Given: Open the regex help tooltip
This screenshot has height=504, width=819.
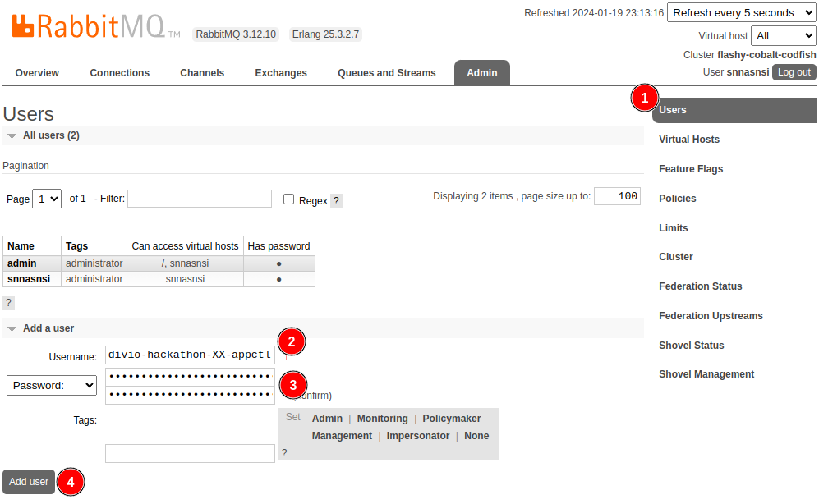Looking at the screenshot, I should click(x=336, y=199).
